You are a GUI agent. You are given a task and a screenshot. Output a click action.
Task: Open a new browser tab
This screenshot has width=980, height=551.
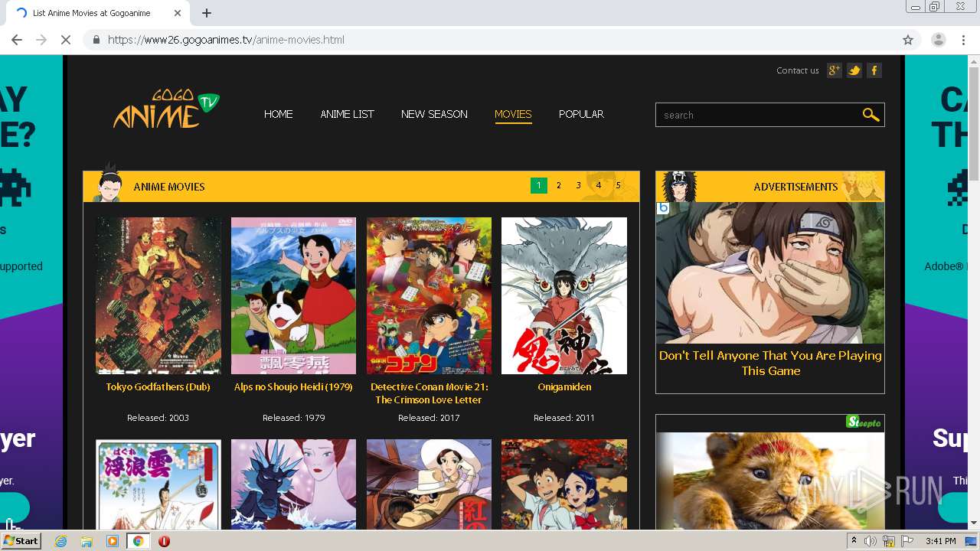coord(207,13)
